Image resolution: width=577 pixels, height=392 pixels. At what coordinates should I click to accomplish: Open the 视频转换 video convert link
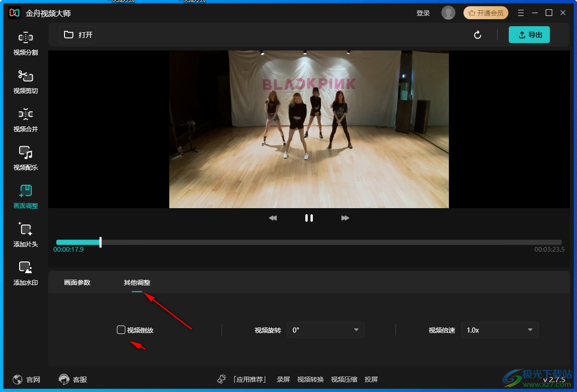click(310, 379)
